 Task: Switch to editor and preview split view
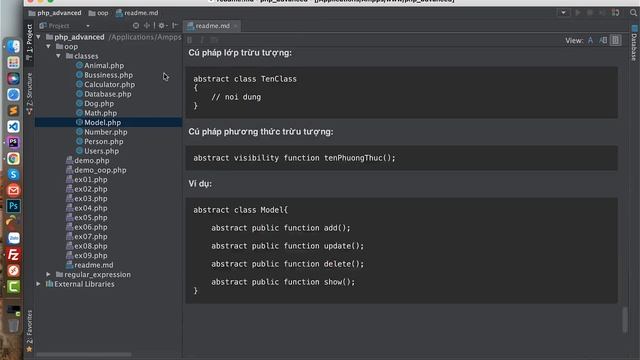[603, 40]
